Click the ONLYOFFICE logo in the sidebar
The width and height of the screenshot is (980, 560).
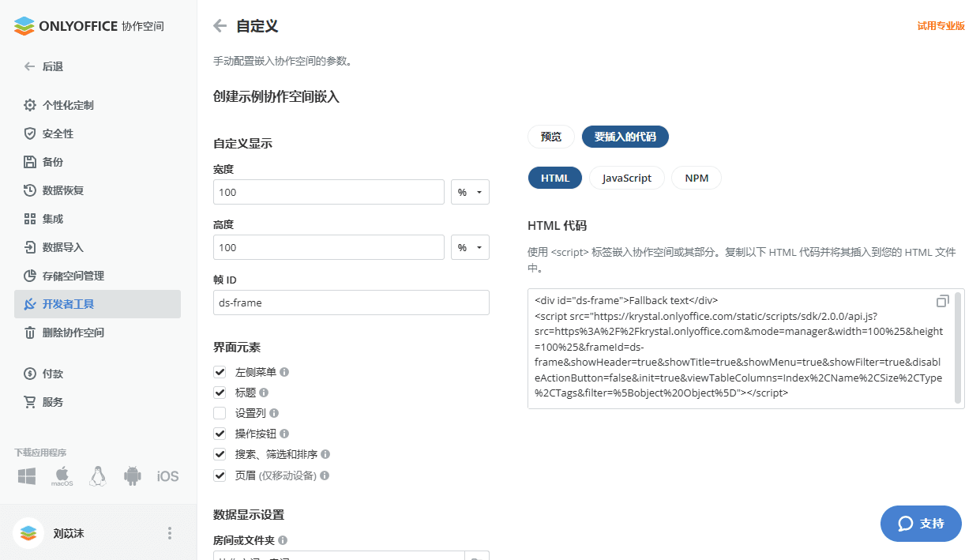pyautogui.click(x=89, y=26)
